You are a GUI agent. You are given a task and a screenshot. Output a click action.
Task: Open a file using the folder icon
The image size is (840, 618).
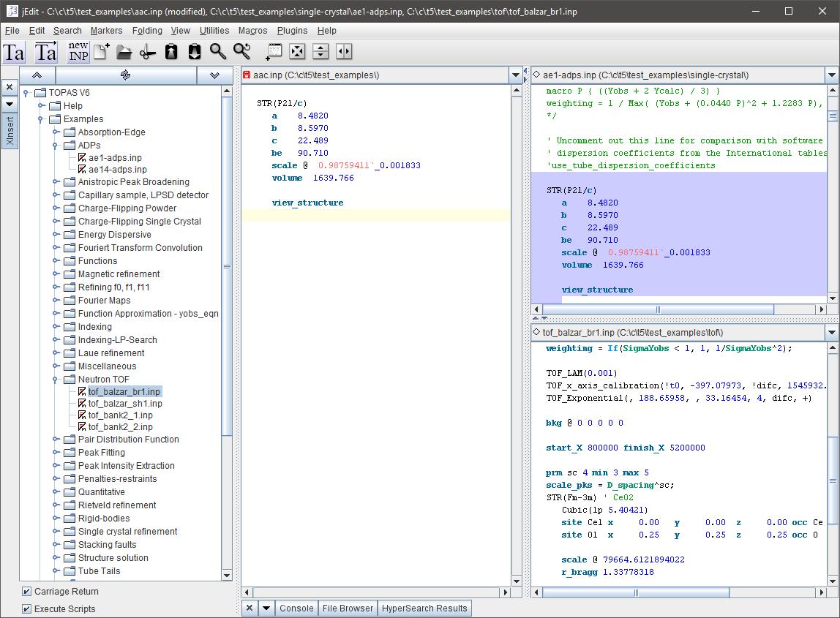point(124,52)
